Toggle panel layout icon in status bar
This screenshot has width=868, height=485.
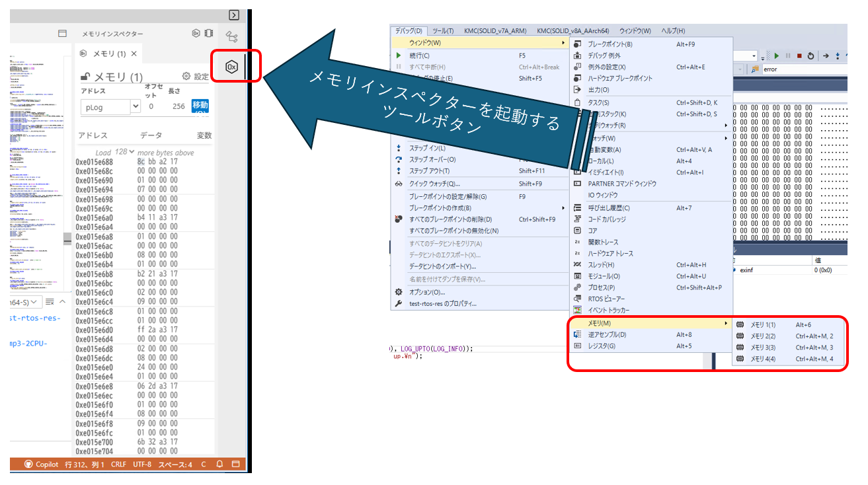[x=235, y=464]
